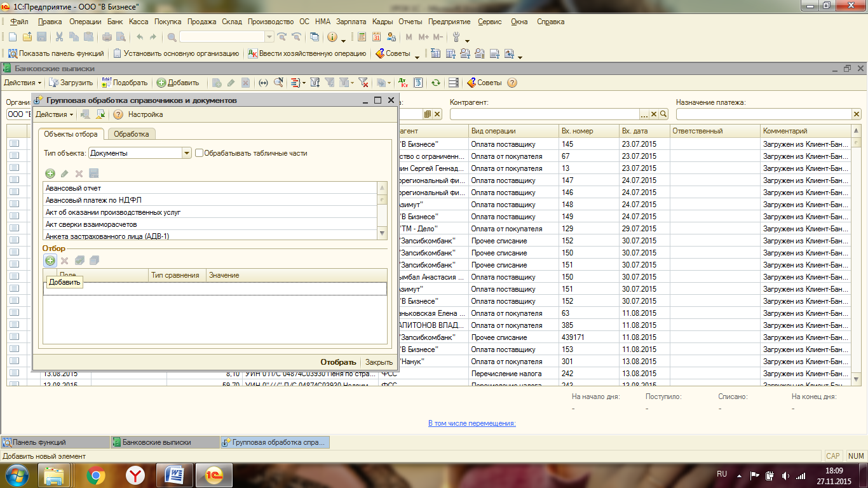Select Авансовый отчет in the list
The height and width of the screenshot is (488, 868).
tap(210, 188)
